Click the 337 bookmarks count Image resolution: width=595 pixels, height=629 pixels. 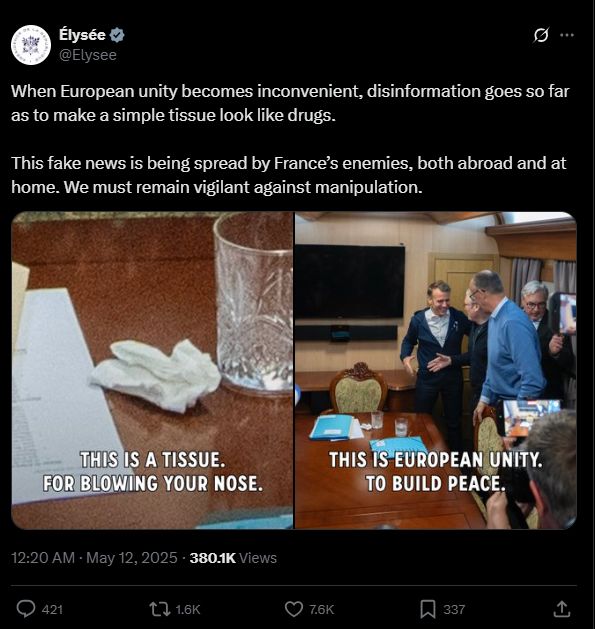click(454, 610)
